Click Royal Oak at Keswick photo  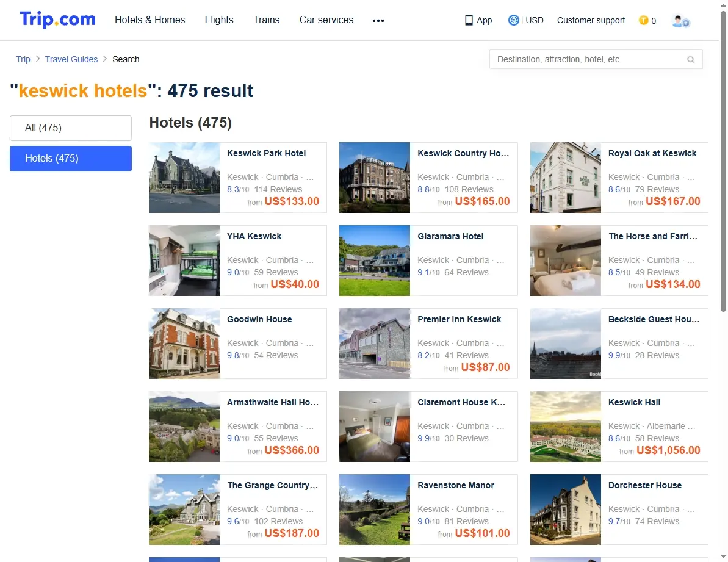click(x=566, y=178)
